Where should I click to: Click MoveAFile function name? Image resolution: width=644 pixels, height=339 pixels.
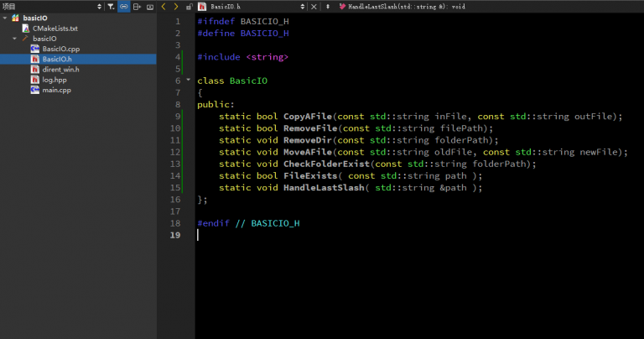(308, 152)
